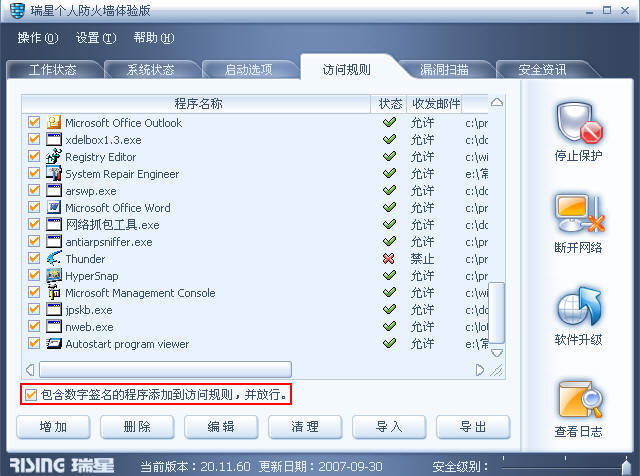Viewport: 640px width, 476px height.
Task: Click the green check status icon for Registry Editor
Action: [389, 156]
